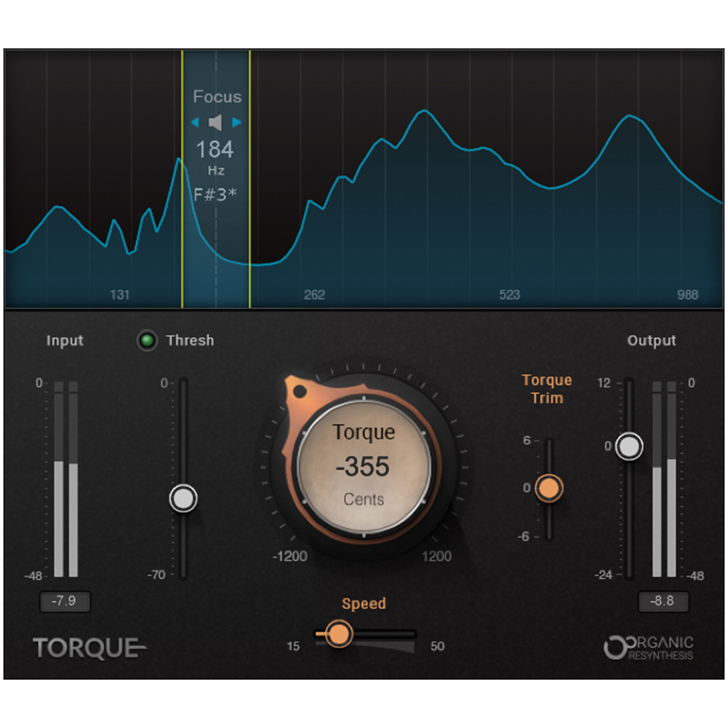728x728 pixels.
Task: Reset Output peak readout showing -8.8
Action: click(x=663, y=601)
